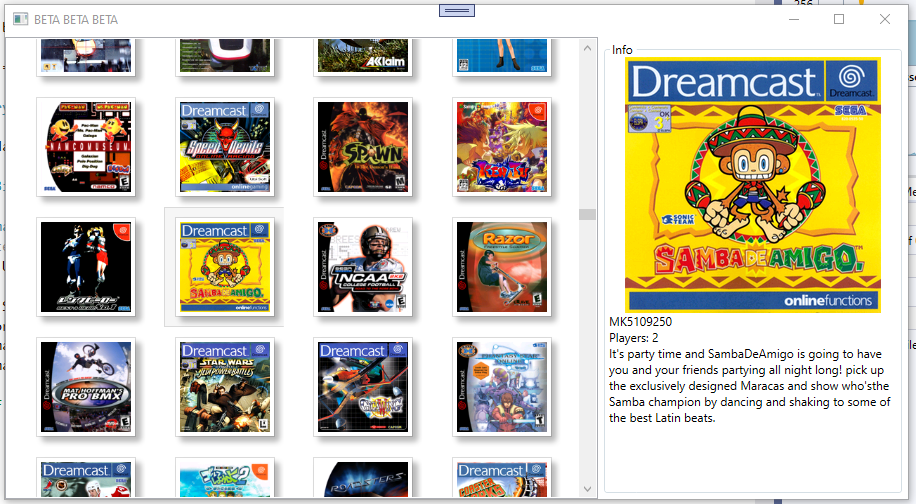Select the Roadsters game cover at bottom

363,479
